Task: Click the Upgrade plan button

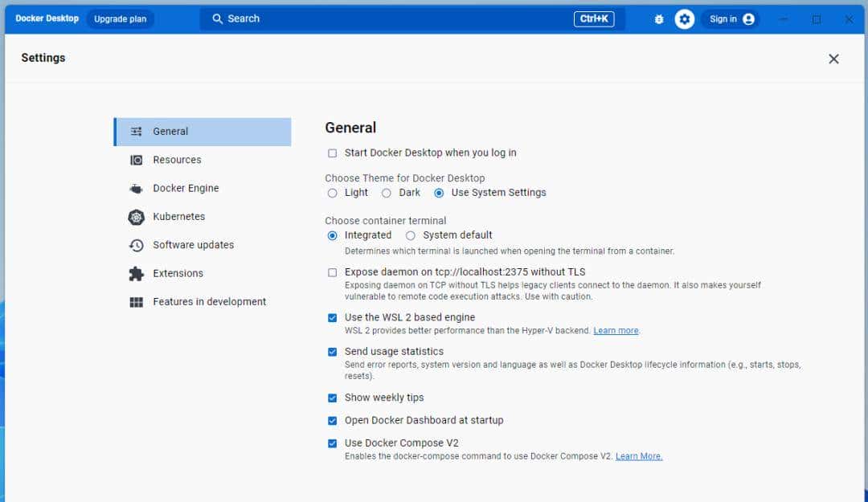Action: 120,18
